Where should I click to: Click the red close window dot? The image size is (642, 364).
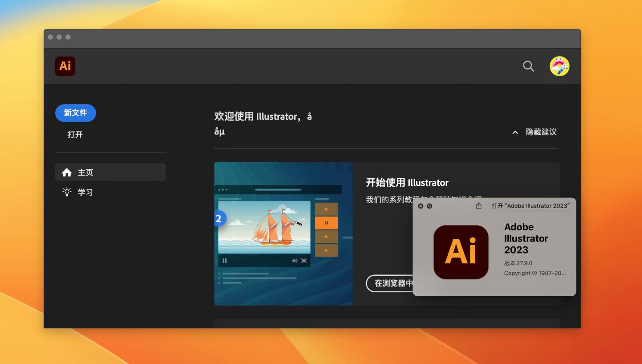(x=50, y=37)
